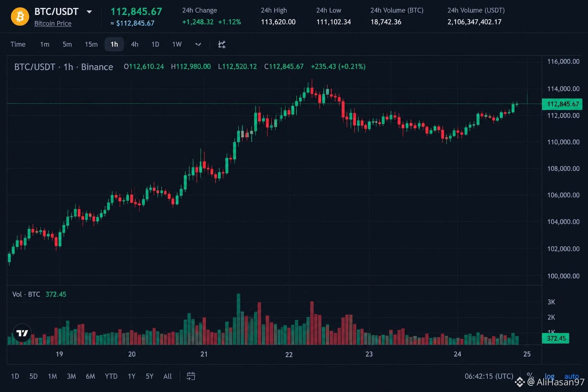Click the 112,845.67 price axis label
The height and width of the screenshot is (392, 588).
coord(562,104)
